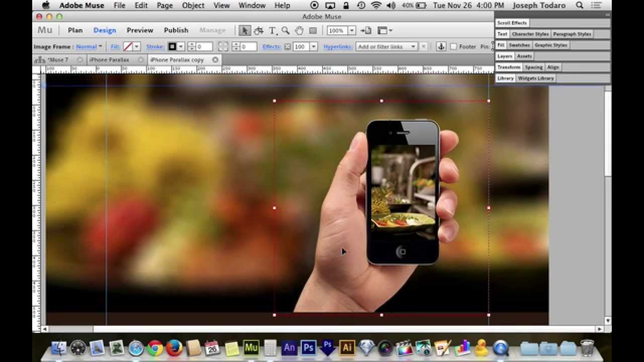Open Add or filter links dropdown

point(386,47)
